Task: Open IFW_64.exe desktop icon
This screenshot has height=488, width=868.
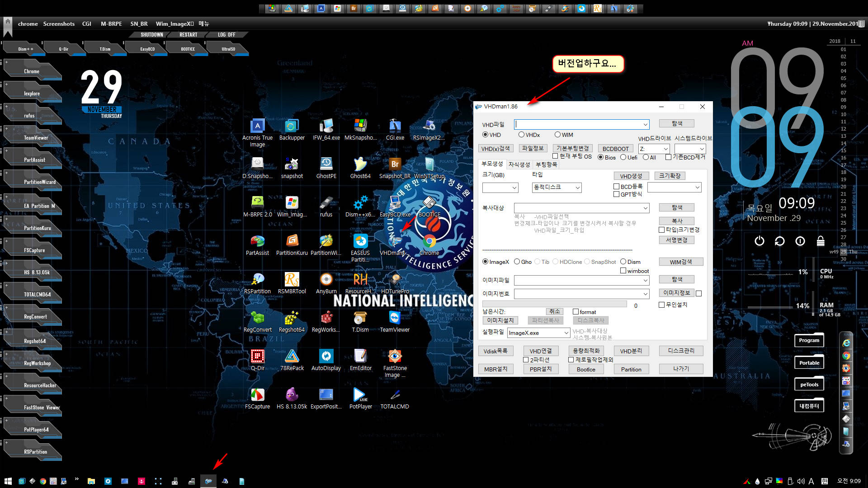Action: (326, 129)
